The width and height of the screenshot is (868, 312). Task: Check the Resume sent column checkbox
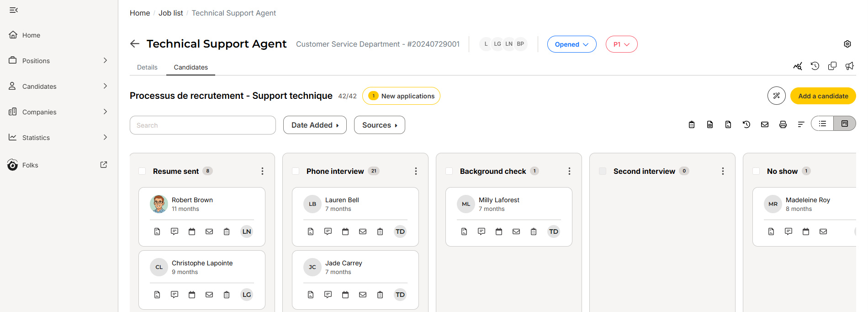[x=142, y=171]
